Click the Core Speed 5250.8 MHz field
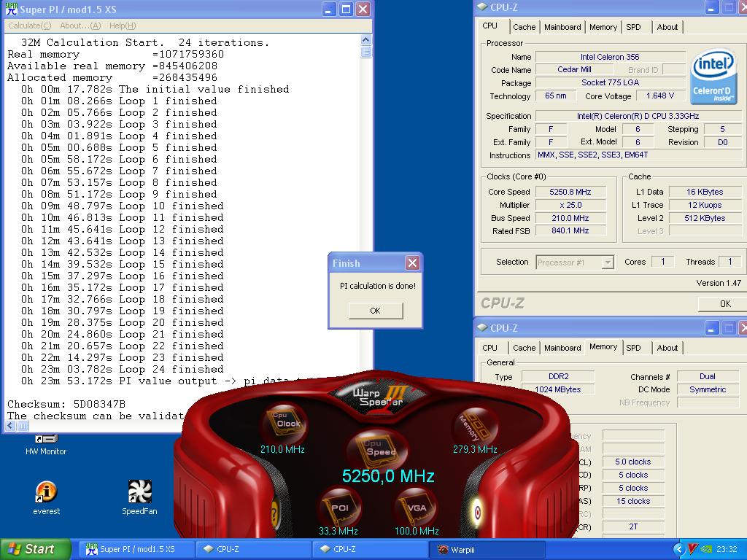 point(570,192)
